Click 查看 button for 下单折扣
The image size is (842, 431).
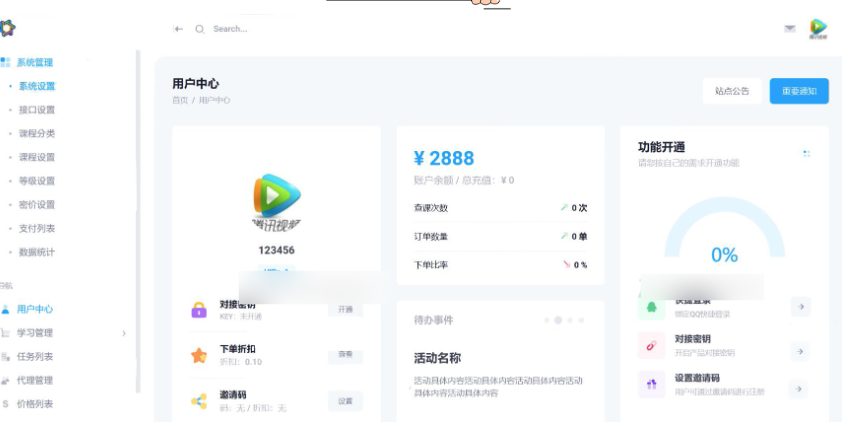point(345,355)
